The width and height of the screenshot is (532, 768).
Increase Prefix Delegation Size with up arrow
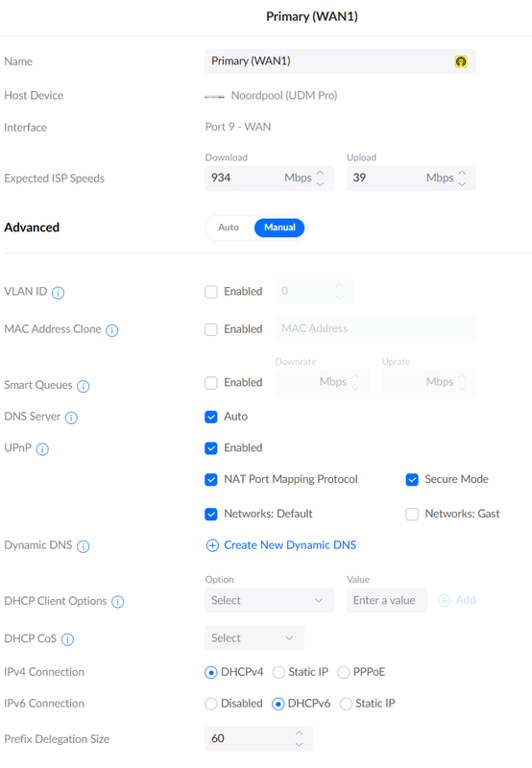tap(300, 733)
